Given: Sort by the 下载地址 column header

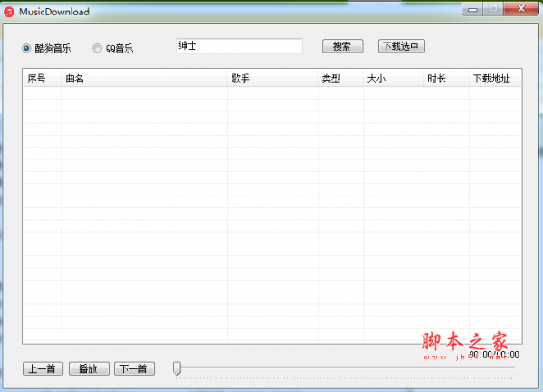Looking at the screenshot, I should pyautogui.click(x=495, y=79).
